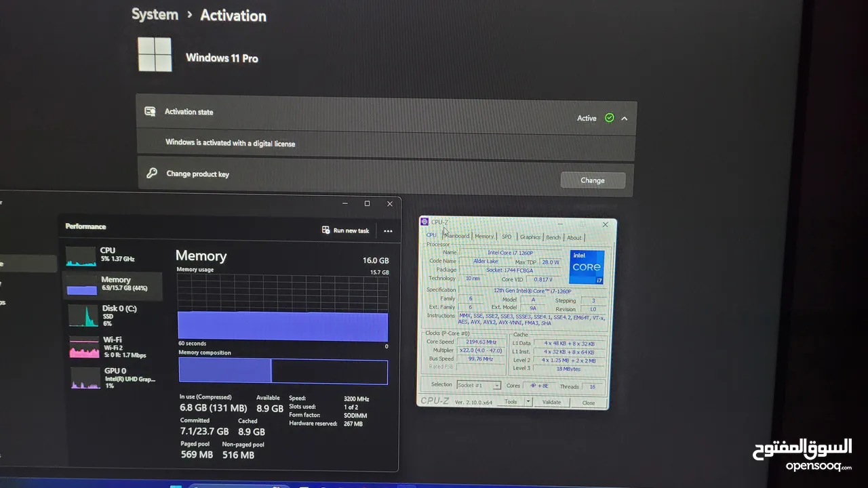The height and width of the screenshot is (488, 868).
Task: Click the Activation state row icon
Action: [x=150, y=111]
